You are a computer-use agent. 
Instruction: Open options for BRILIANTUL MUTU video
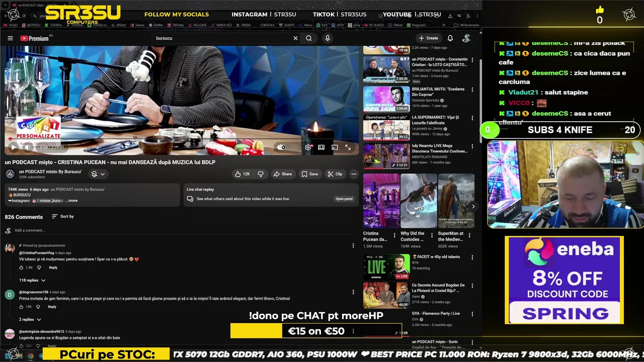click(x=472, y=89)
